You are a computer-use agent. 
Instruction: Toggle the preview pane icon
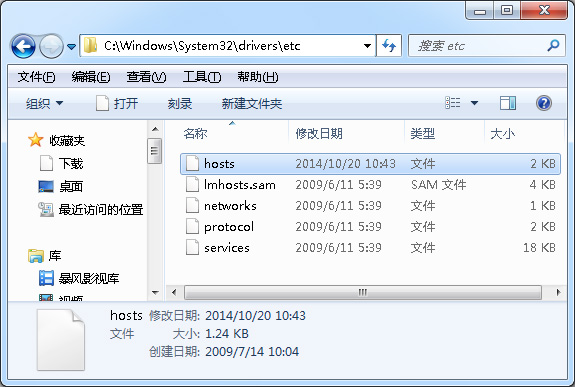pos(508,103)
